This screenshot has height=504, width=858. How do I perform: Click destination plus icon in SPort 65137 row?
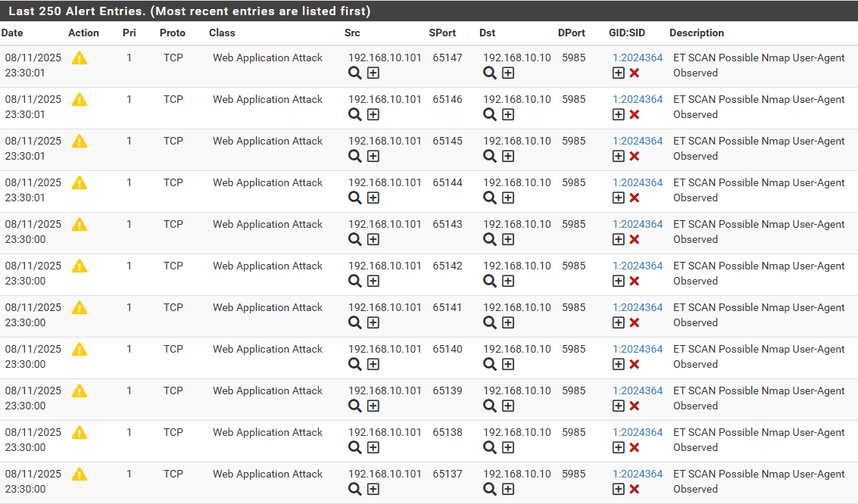pos(508,489)
